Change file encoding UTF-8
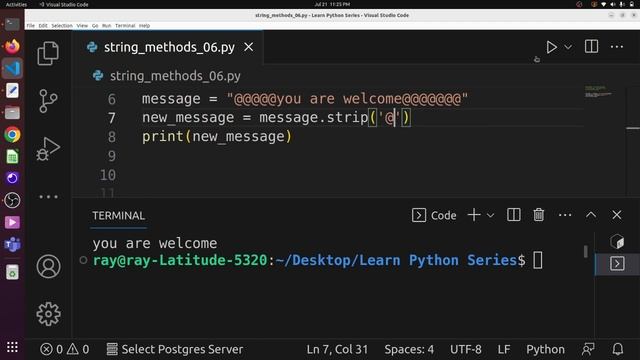The width and height of the screenshot is (640, 360). pyautogui.click(x=466, y=349)
